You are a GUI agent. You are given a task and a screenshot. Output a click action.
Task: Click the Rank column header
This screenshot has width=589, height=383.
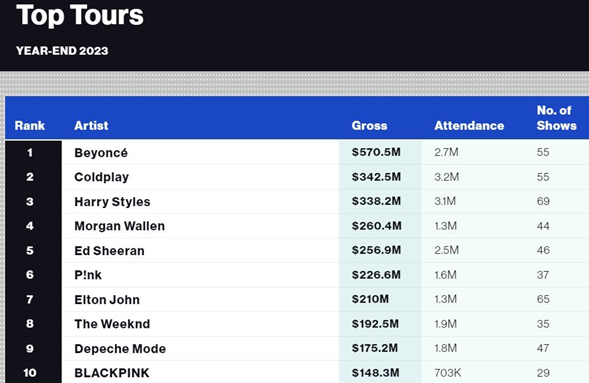tap(30, 125)
